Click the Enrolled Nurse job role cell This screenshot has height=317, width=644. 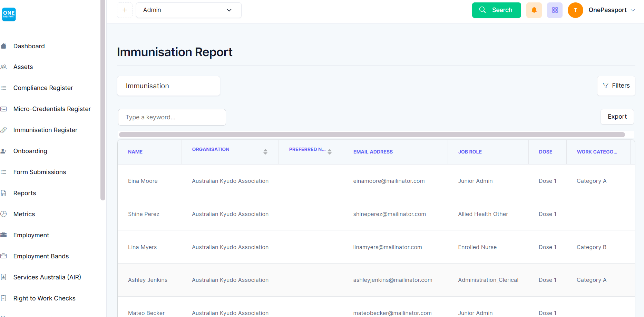coord(477,247)
